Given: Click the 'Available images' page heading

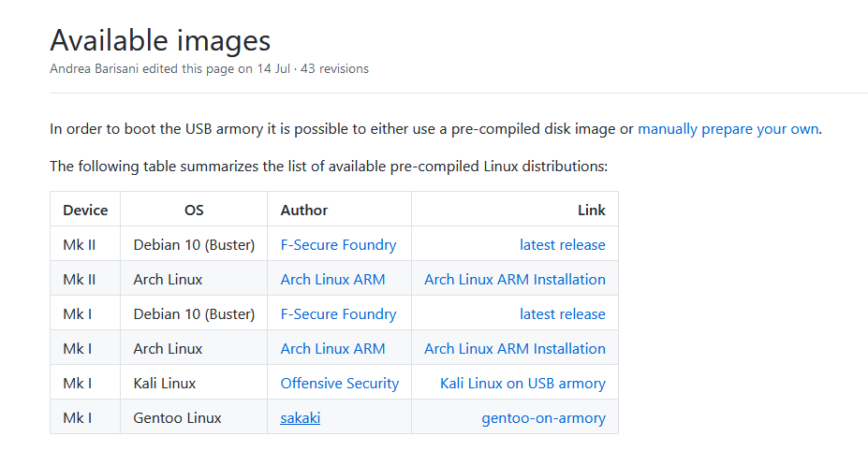Looking at the screenshot, I should (x=160, y=40).
